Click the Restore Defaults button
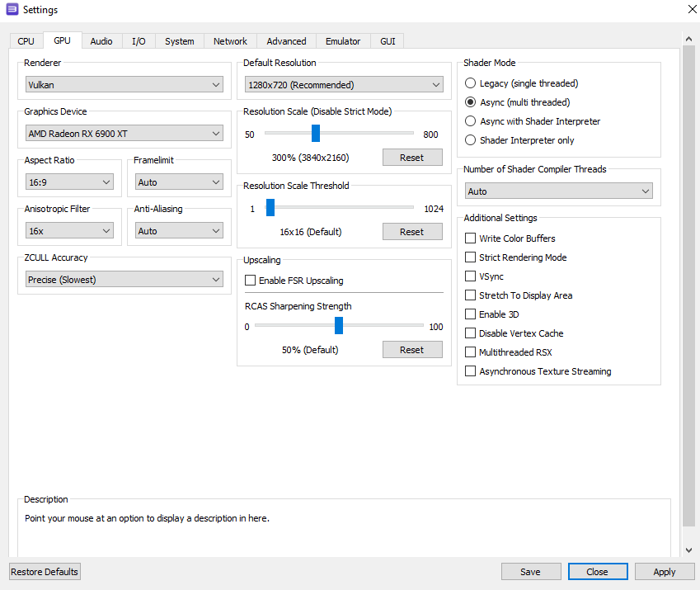This screenshot has width=700, height=590. [45, 572]
